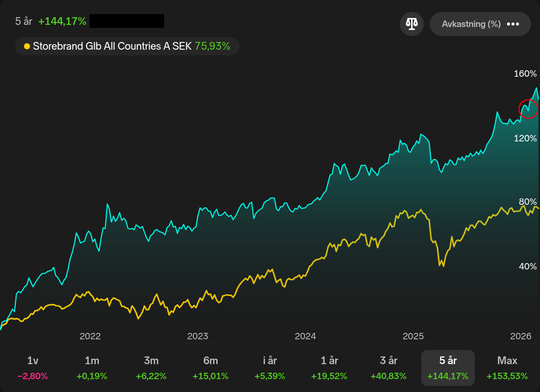Select the i år period

point(270,368)
